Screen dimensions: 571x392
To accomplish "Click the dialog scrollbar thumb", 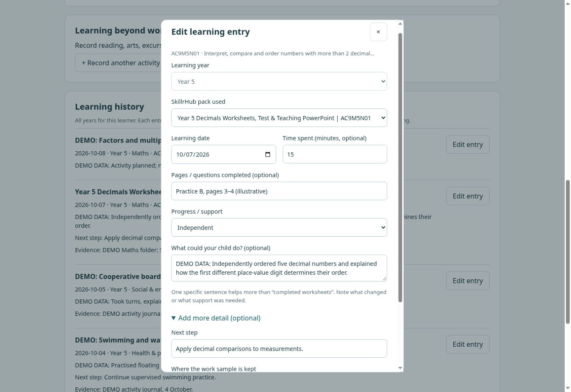I will tap(400, 168).
